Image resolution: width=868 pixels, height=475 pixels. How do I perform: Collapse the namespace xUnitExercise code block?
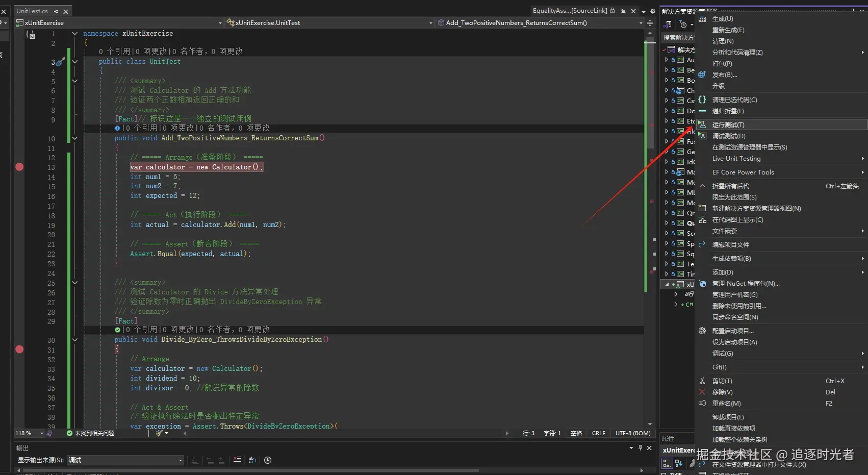pos(75,34)
